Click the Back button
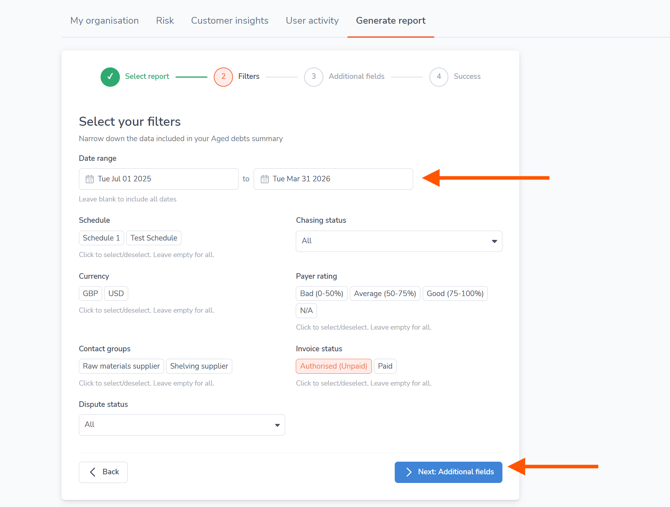670x507 pixels. (x=103, y=472)
